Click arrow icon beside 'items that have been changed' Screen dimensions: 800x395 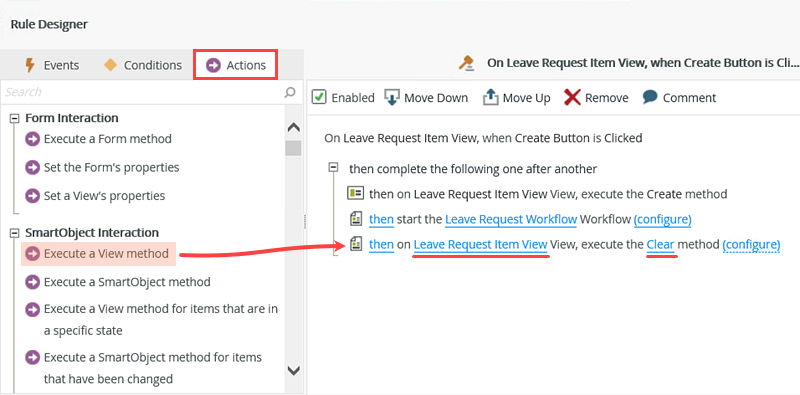click(x=33, y=357)
